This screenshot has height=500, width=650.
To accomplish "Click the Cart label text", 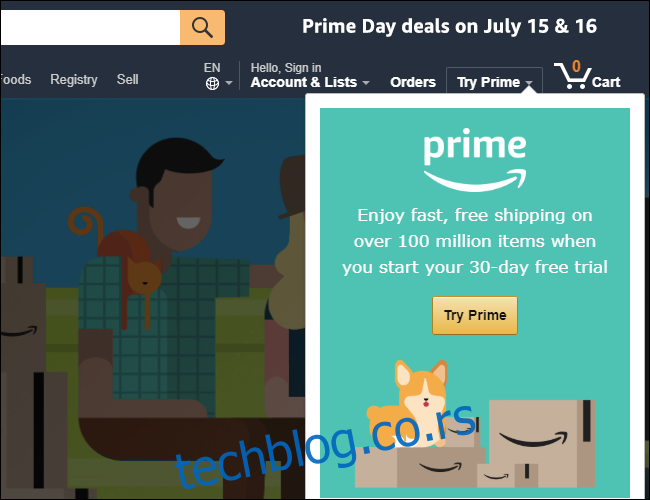I will [x=606, y=82].
